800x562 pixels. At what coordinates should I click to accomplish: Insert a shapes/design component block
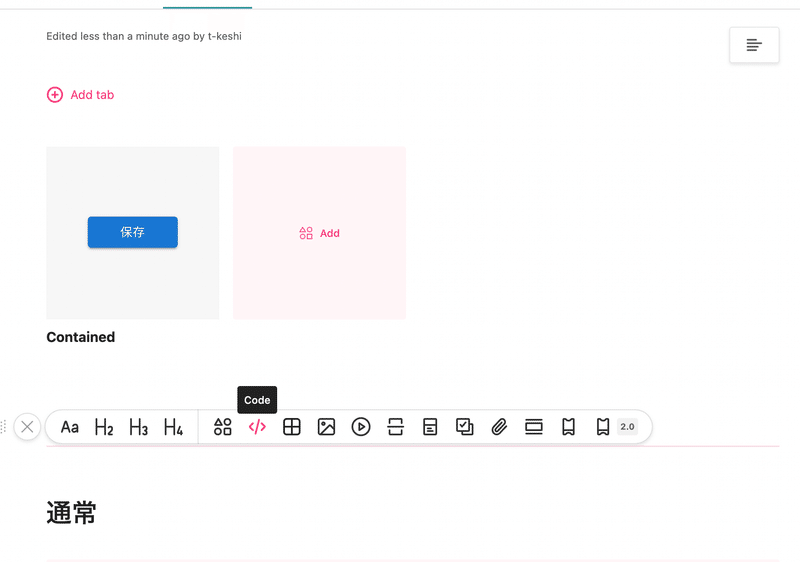pos(222,427)
